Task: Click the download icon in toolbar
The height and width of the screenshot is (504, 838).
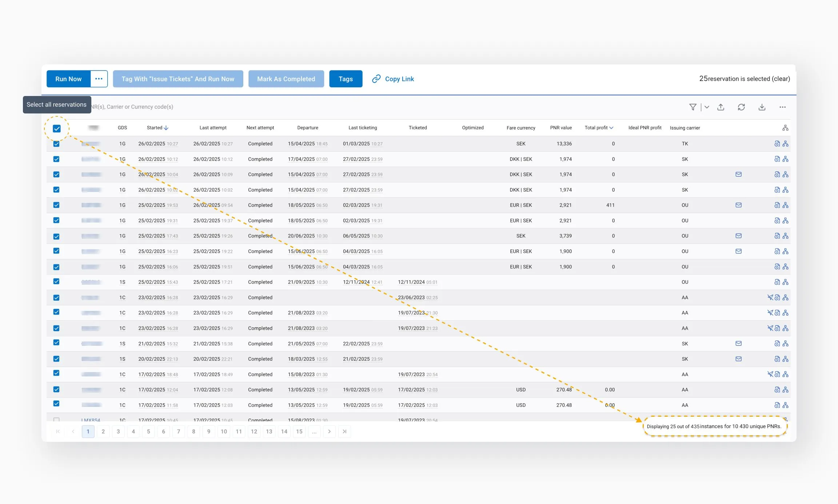Action: coord(762,107)
